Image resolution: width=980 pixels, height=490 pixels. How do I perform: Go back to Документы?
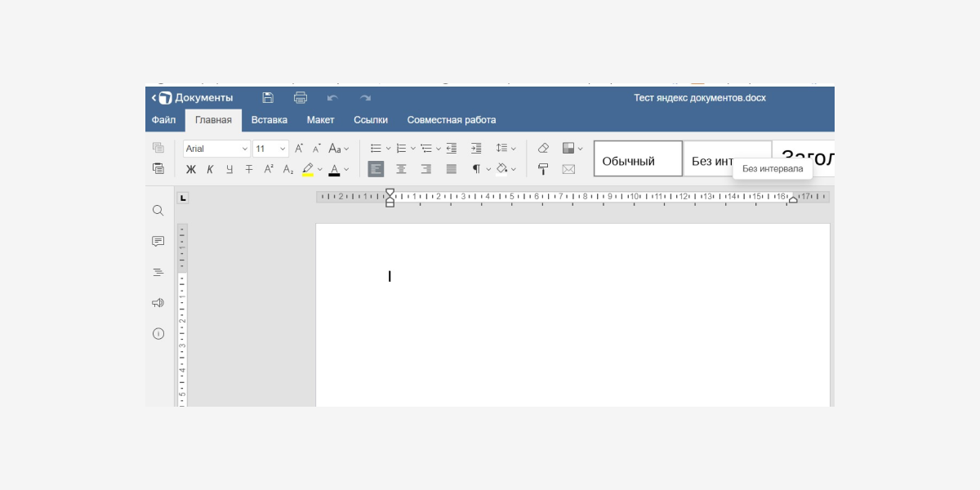click(x=193, y=98)
